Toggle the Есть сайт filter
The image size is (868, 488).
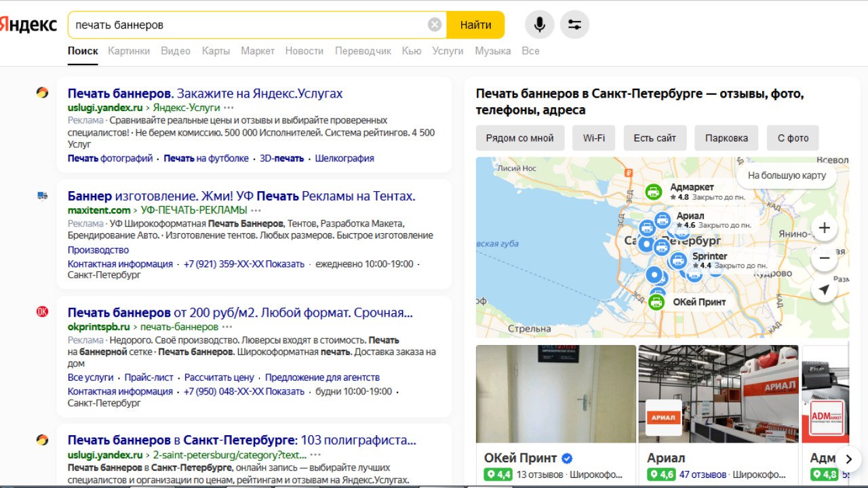pos(655,138)
